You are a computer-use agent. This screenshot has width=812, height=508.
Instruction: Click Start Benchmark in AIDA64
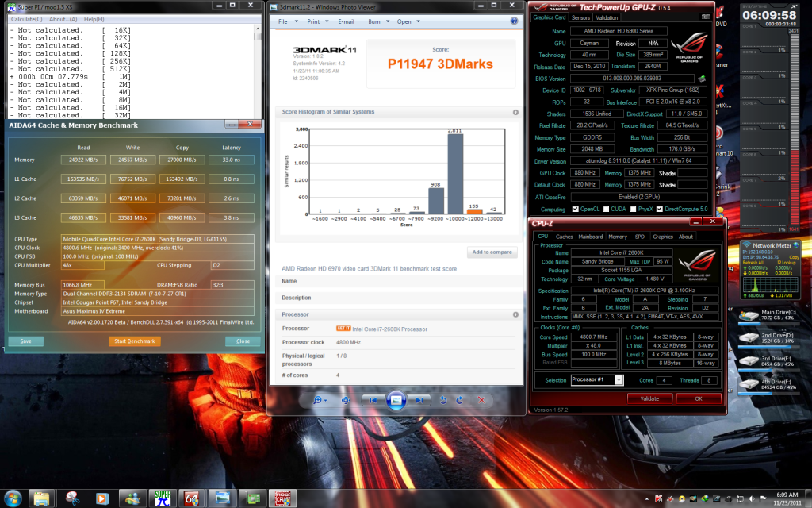pyautogui.click(x=135, y=341)
